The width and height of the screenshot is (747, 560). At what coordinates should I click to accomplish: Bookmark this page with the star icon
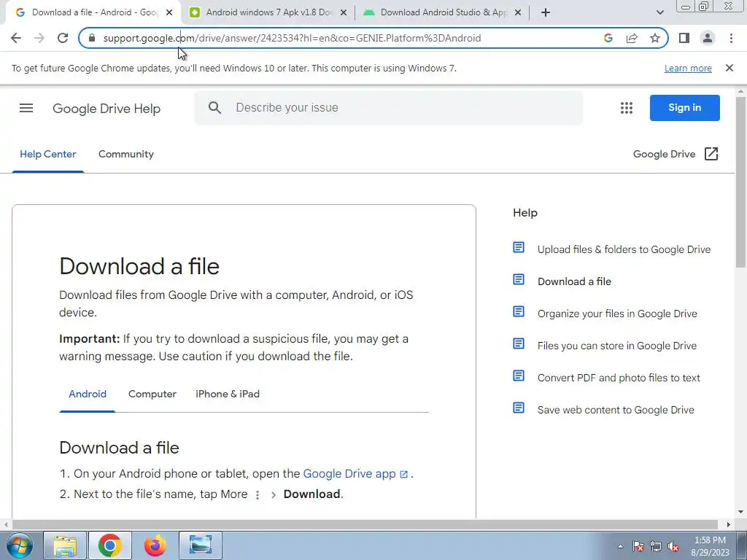[655, 38]
